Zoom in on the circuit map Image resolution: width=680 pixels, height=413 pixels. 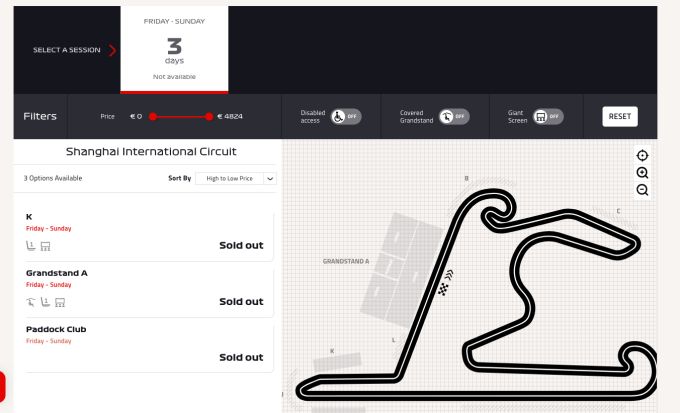[x=642, y=173]
